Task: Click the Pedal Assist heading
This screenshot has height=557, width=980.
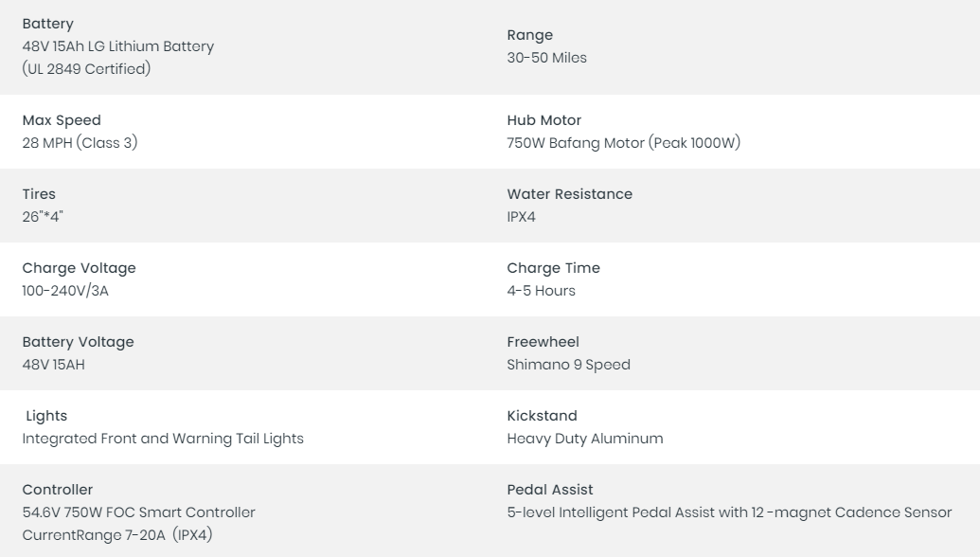Action: click(550, 490)
